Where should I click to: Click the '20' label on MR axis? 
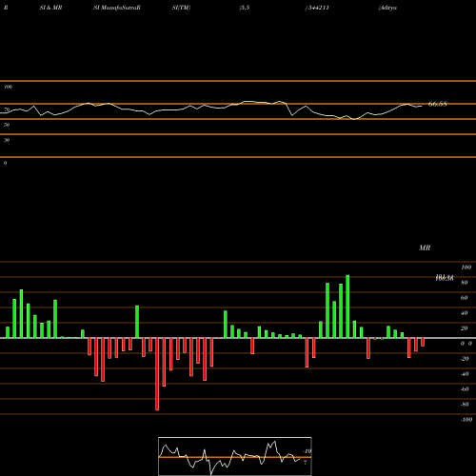[x=465, y=328]
